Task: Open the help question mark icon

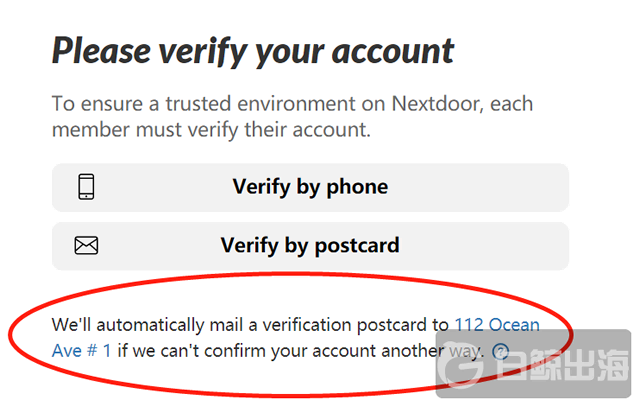Action: (501, 351)
